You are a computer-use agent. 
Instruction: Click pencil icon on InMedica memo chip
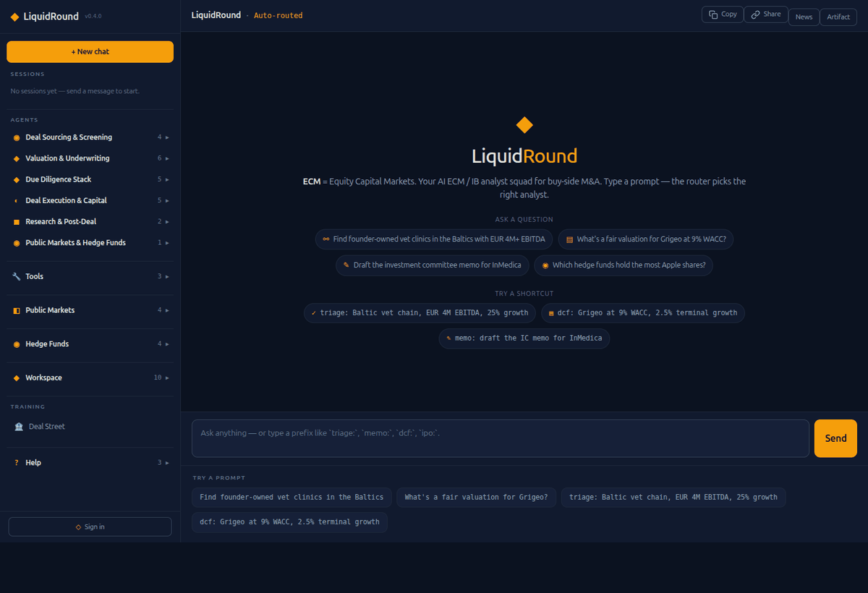[346, 265]
